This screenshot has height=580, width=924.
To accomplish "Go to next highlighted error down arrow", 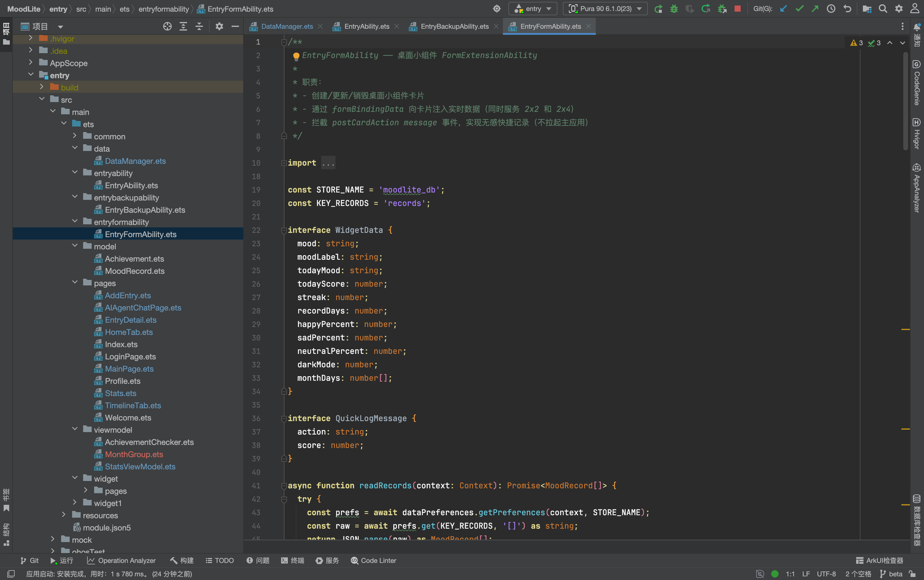I will click(903, 43).
